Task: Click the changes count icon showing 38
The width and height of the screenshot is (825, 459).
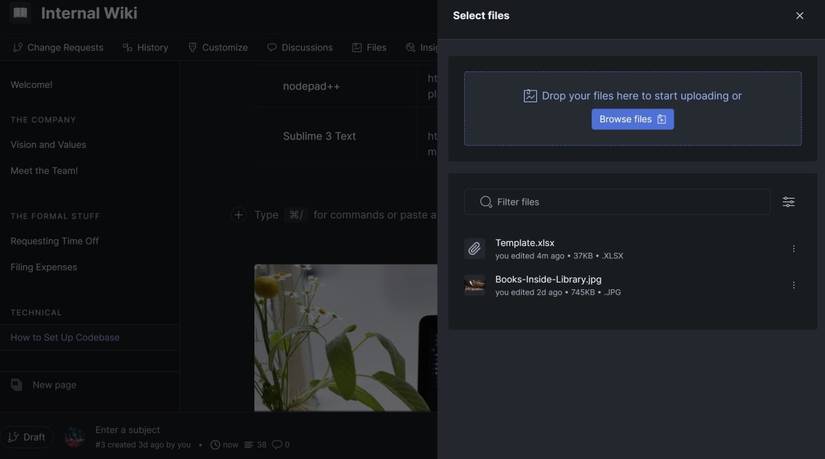Action: click(248, 445)
